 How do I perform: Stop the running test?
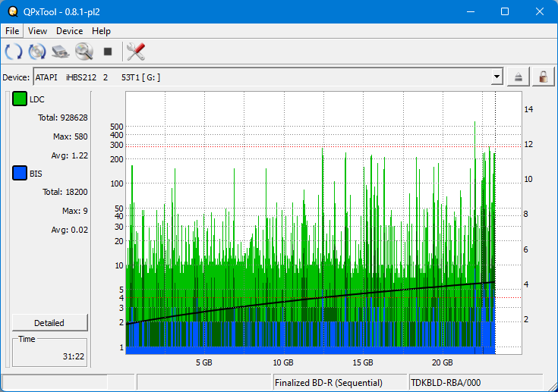[x=108, y=52]
